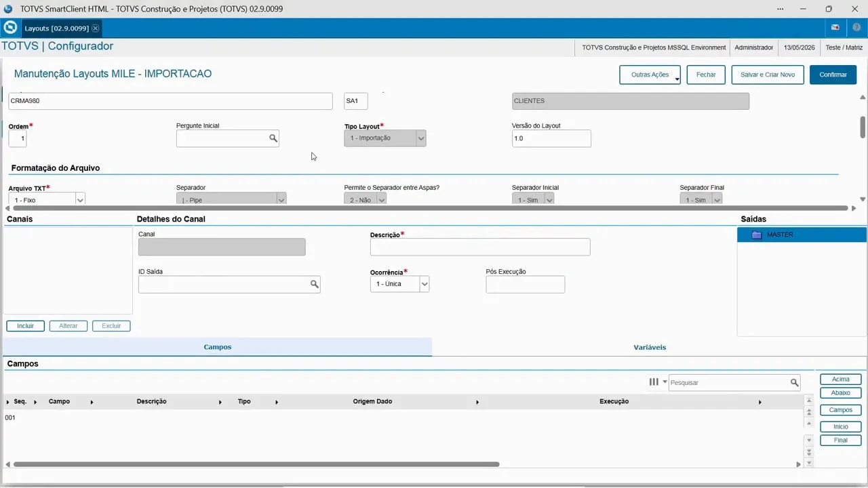Screen dimensions: 868x488
Task: Open the Separador Final dropdown
Action: [x=717, y=200]
